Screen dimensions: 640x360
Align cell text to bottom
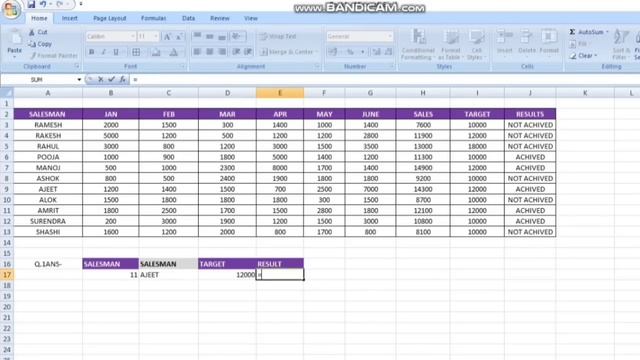click(222, 36)
